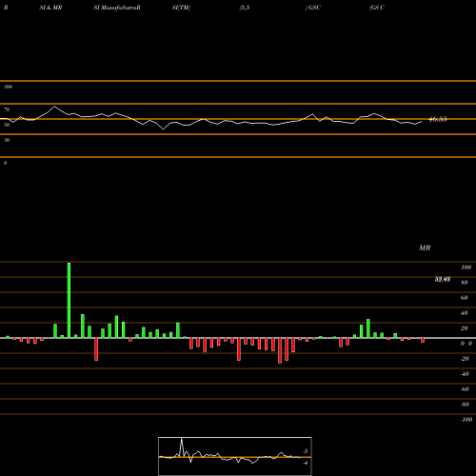Open the mini overview chart thumbnail
476x476 pixels.
[x=235, y=456]
